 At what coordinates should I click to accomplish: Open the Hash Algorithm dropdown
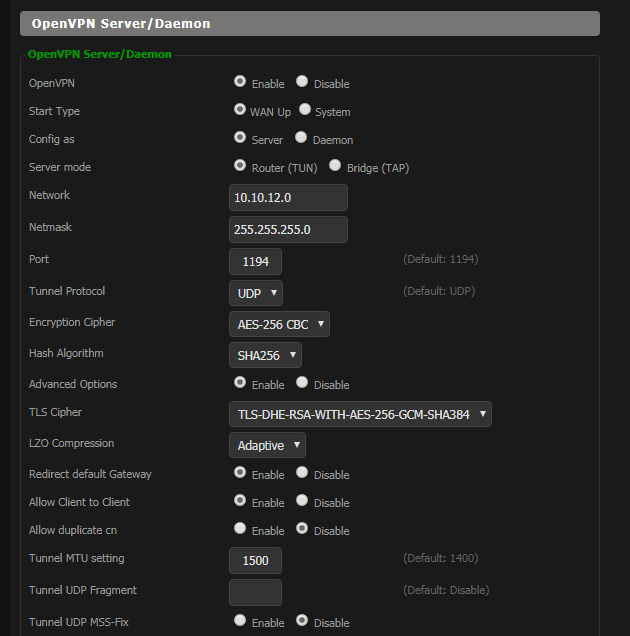tap(265, 355)
